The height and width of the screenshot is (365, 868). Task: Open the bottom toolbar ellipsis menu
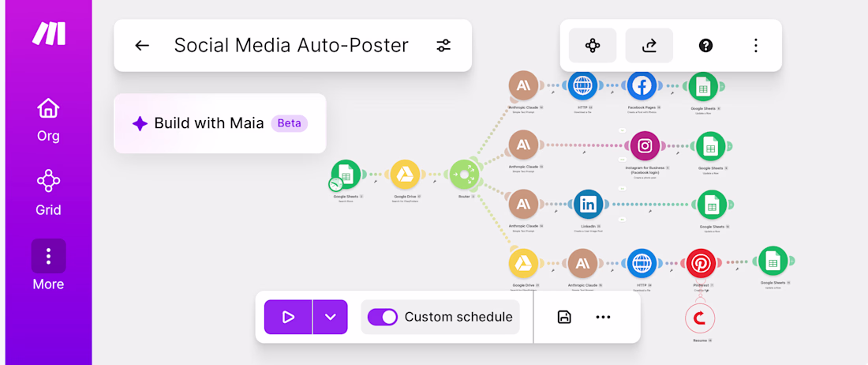click(x=603, y=317)
